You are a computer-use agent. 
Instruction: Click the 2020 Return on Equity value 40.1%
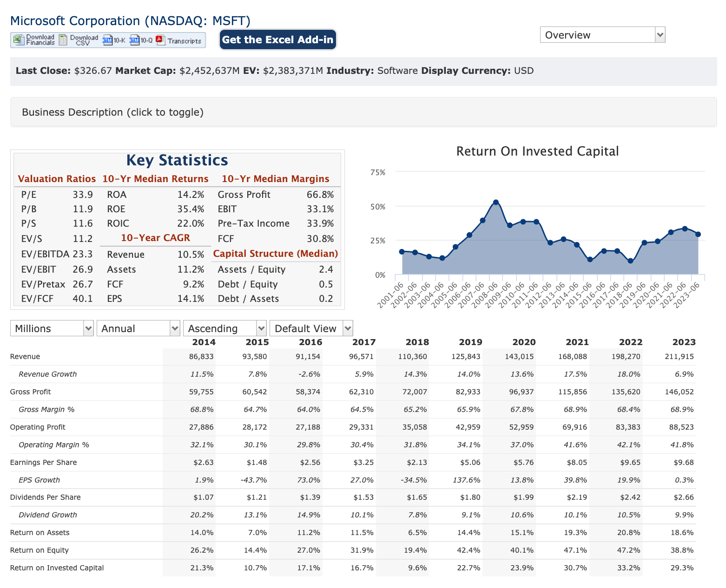[x=522, y=550]
